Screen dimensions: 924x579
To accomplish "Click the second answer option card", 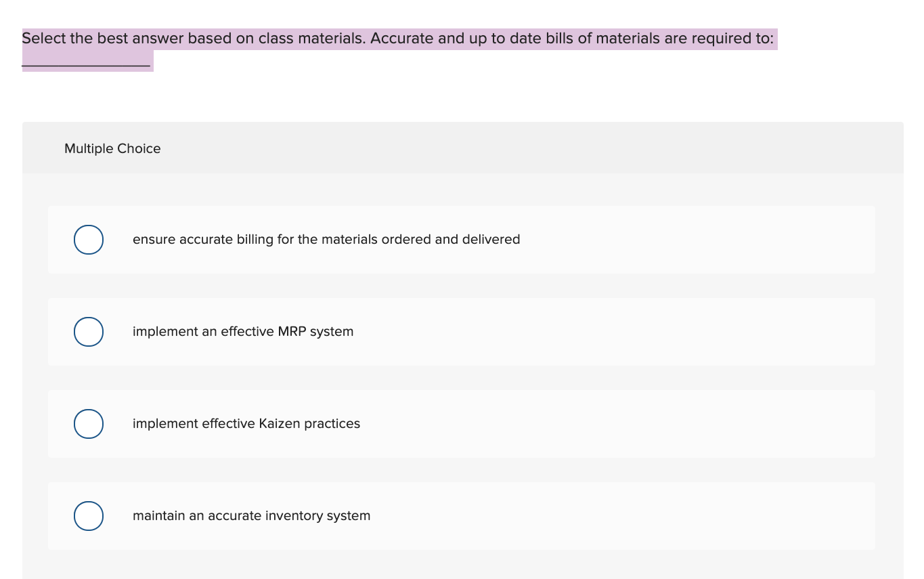I will [x=462, y=331].
